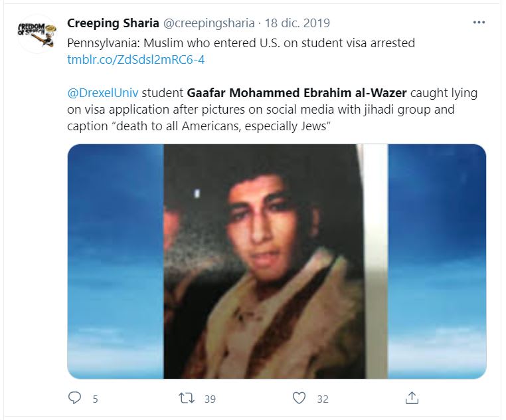Click the 18 dic. 2019 timestamp
The image size is (506, 420).
[297, 23]
